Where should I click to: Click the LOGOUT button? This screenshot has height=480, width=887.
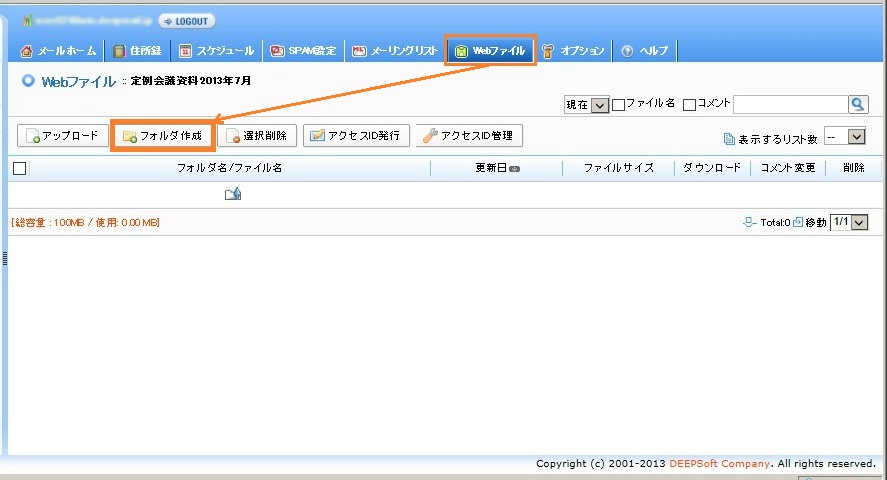186,21
